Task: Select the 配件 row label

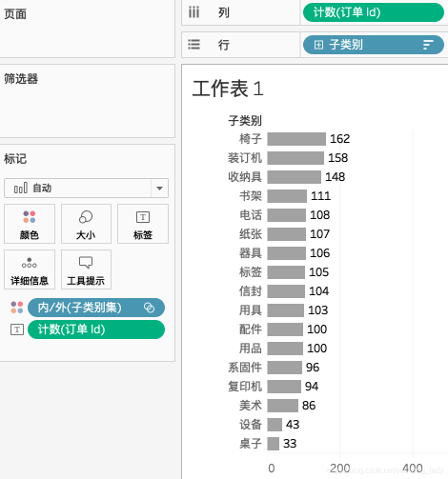Action: 251,329
